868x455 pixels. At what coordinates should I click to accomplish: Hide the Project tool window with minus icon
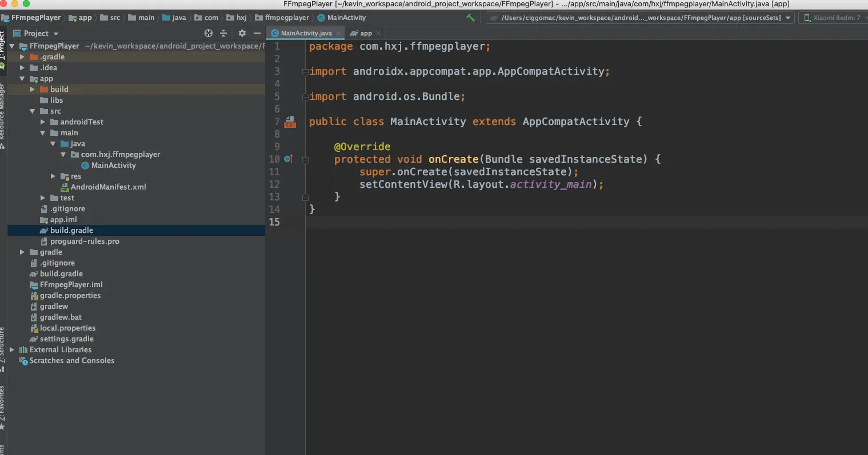pyautogui.click(x=257, y=33)
